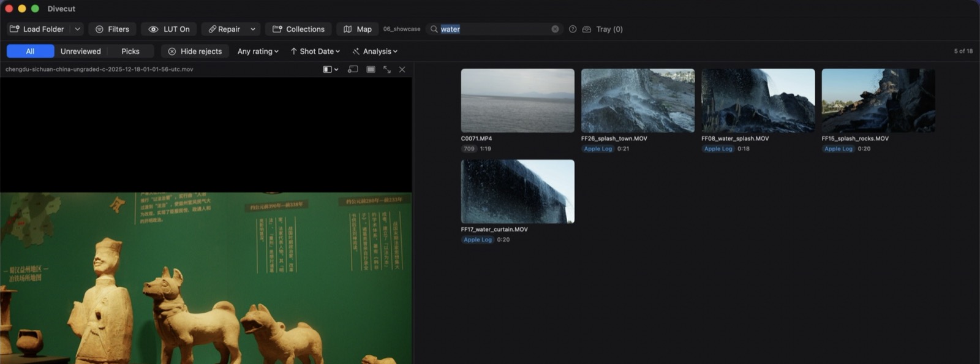Click the video preview of the figurines
The image size is (980, 364).
coord(206,278)
